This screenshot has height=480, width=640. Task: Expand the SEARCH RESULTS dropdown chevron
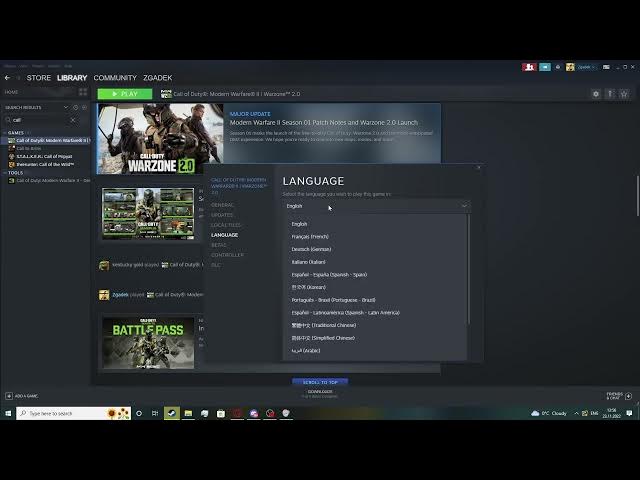pyautogui.click(x=66, y=107)
